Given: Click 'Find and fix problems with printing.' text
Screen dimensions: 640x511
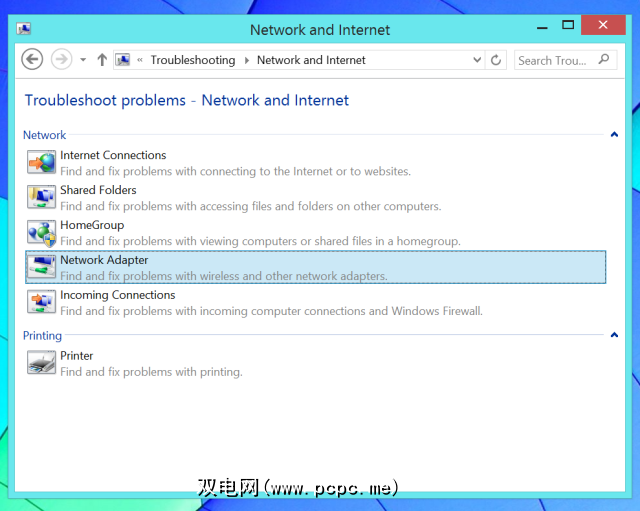Looking at the screenshot, I should click(151, 372).
